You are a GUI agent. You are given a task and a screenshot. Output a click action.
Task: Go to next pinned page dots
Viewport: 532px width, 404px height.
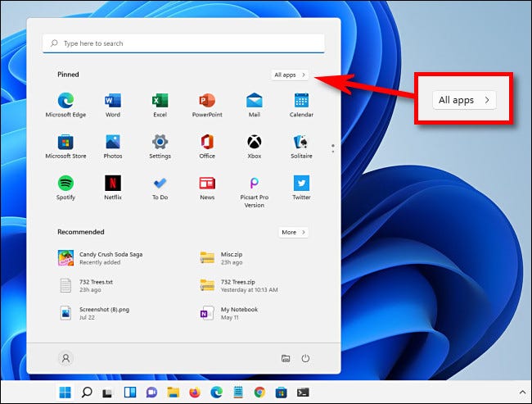click(333, 148)
